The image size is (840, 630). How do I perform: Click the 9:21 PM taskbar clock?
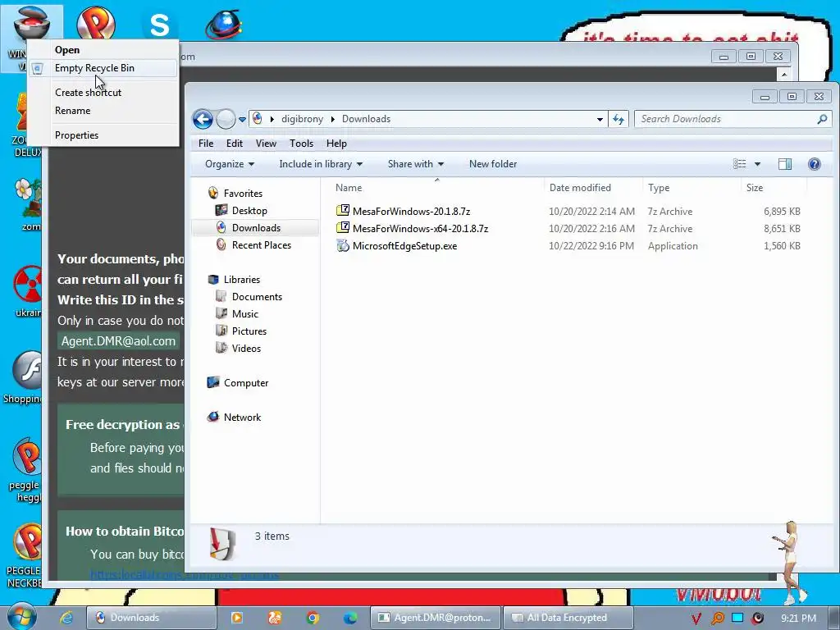pos(798,619)
